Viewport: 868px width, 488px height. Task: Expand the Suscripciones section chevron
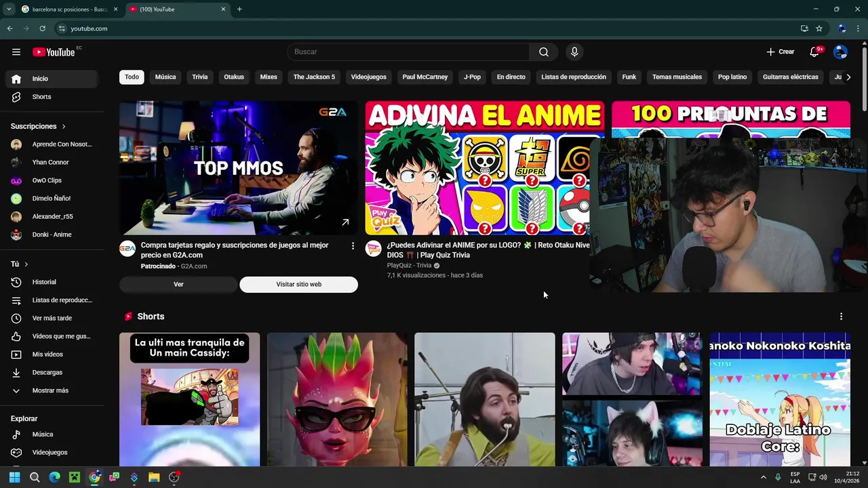point(64,127)
